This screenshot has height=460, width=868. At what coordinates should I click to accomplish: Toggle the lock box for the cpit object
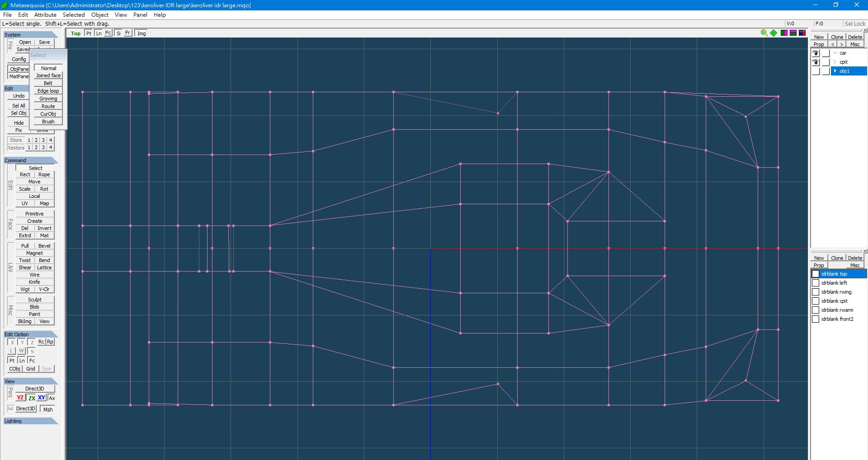pos(826,62)
